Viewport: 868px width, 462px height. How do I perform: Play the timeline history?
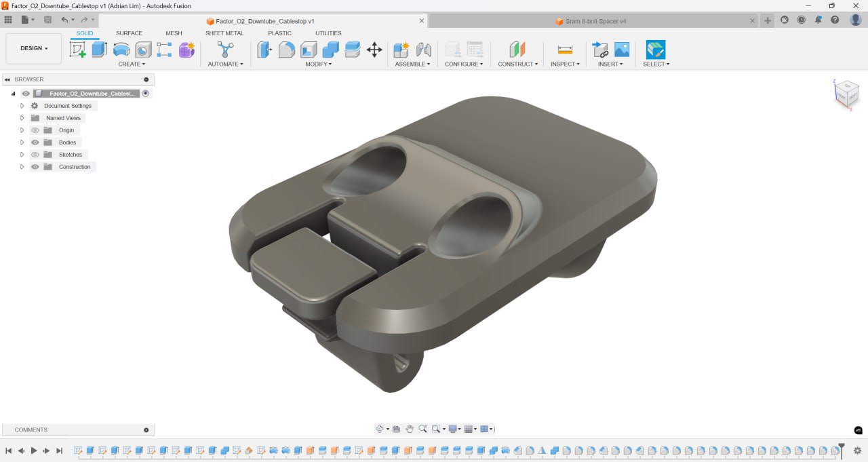coord(34,450)
